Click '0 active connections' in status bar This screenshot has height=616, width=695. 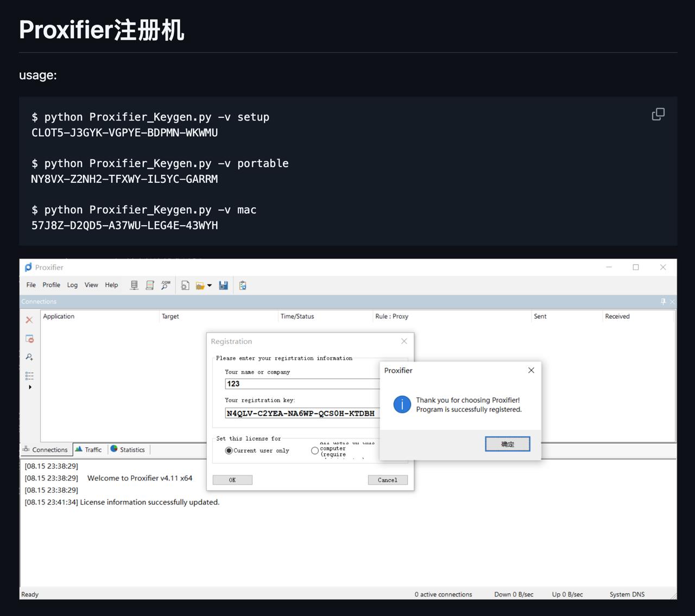(443, 594)
